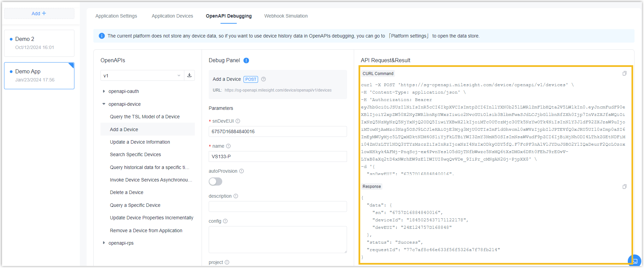Open the v1 version dropdown
644x268 pixels.
142,76
